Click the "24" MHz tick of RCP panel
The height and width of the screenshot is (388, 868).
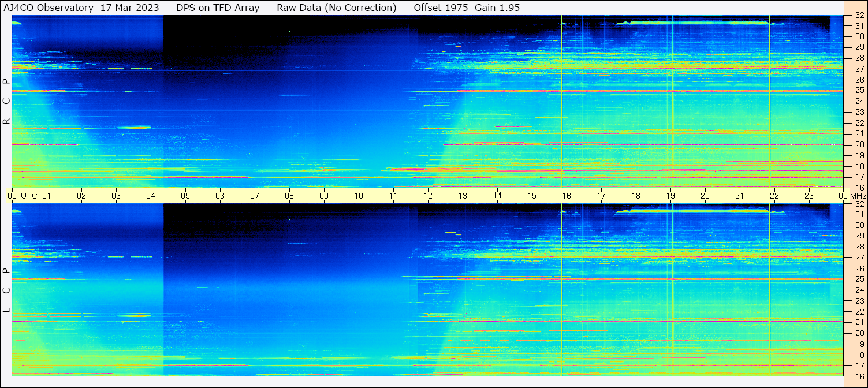coord(859,102)
